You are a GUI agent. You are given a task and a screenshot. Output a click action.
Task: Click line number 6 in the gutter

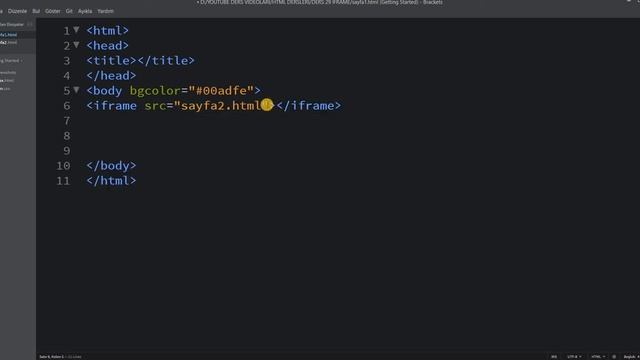click(x=67, y=106)
